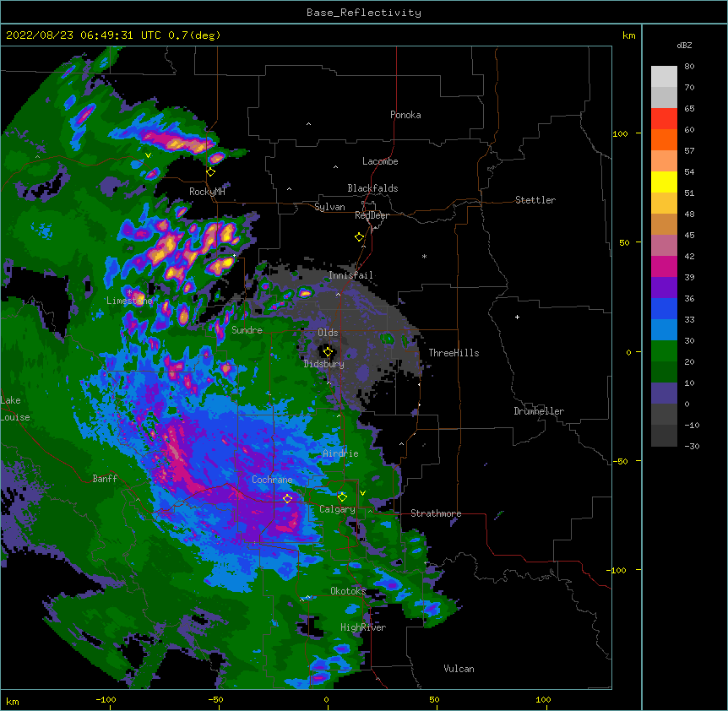Click the Airdrie city label

pyautogui.click(x=340, y=453)
